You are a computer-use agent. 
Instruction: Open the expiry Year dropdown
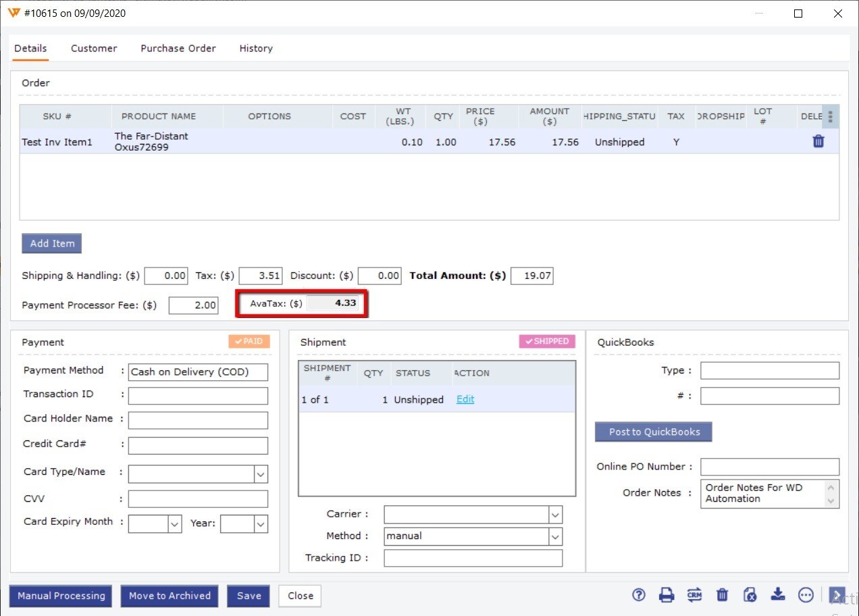(261, 524)
